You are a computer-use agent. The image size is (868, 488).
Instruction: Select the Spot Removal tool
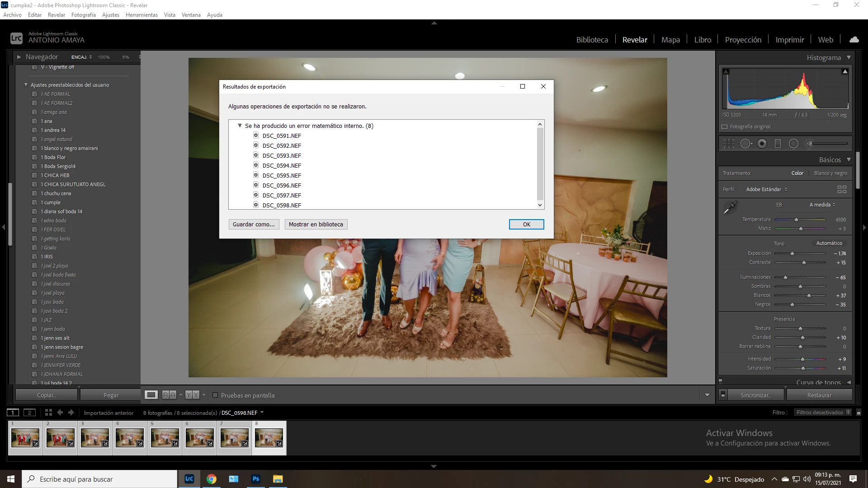(x=745, y=144)
